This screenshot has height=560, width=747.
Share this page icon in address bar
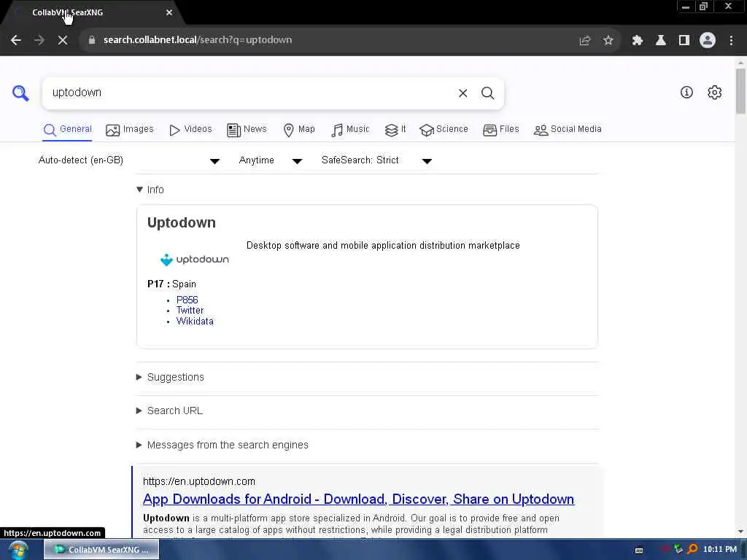[x=584, y=41]
